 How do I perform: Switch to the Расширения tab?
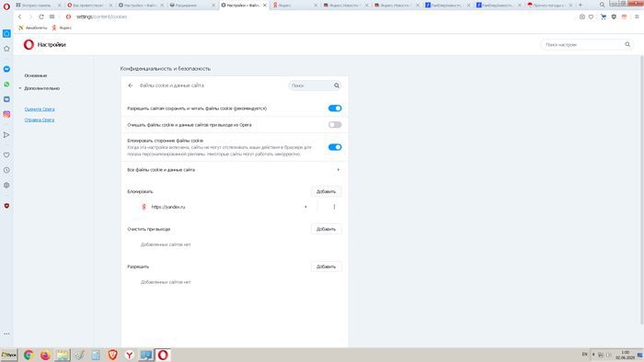[192, 5]
